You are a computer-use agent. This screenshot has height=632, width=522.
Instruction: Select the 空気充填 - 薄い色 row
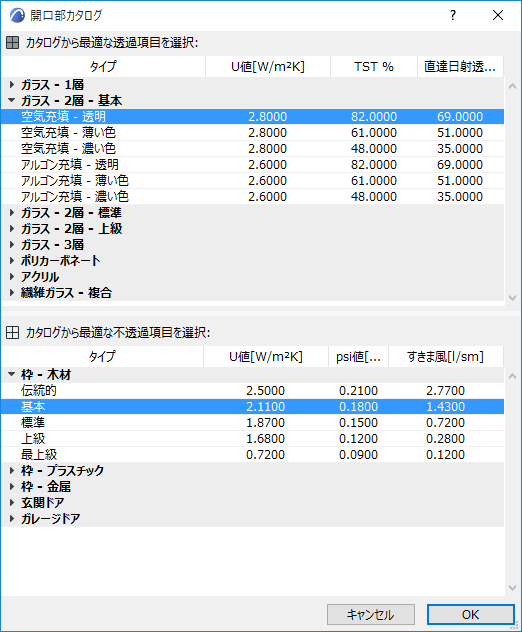point(252,133)
